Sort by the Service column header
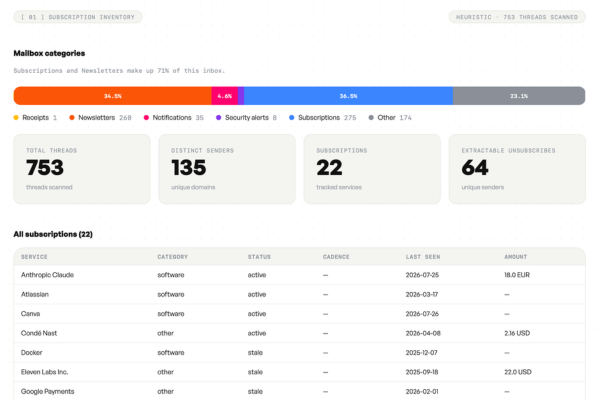The height and width of the screenshot is (400, 600). pos(34,257)
